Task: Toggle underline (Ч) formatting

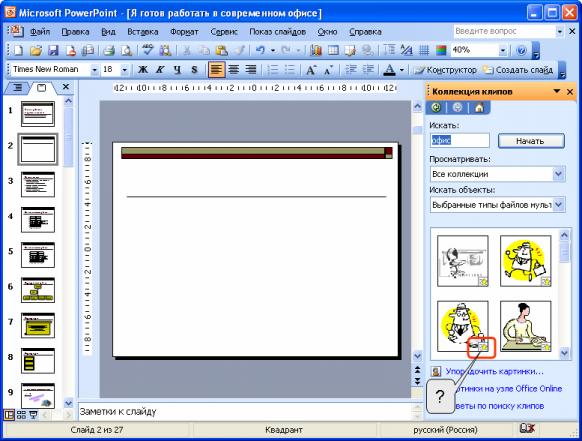Action: click(177, 69)
